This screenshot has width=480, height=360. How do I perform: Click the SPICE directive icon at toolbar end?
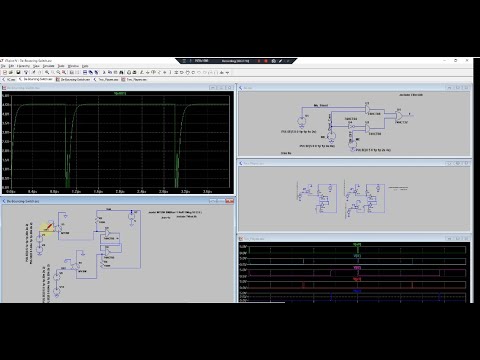(227, 72)
